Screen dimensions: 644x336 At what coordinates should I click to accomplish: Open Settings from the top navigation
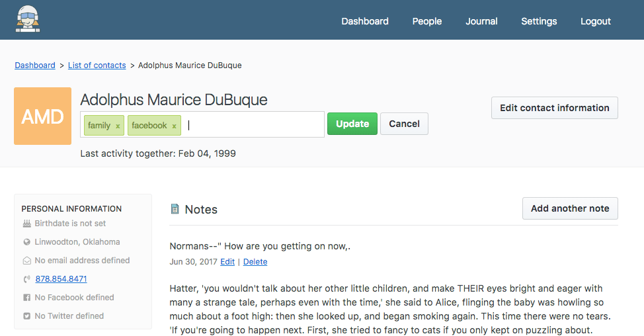coord(539,21)
